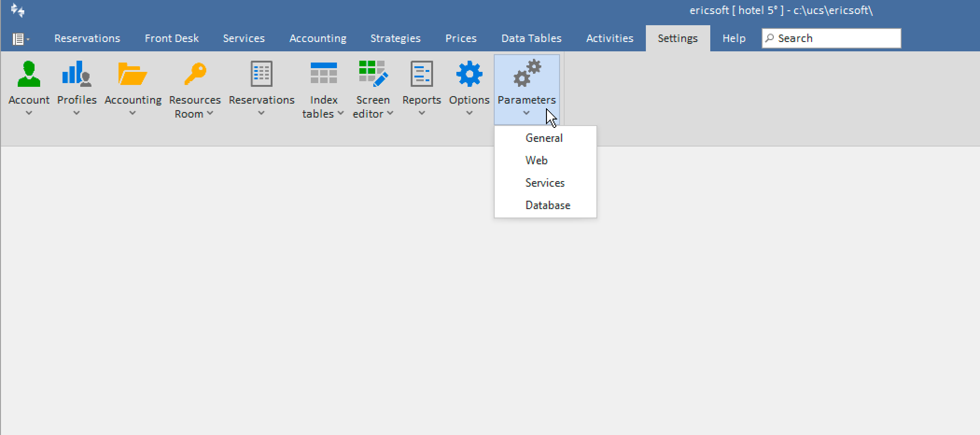Screen dimensions: 980x435
Task: Expand the Index tables dropdown chevron
Action: [341, 113]
